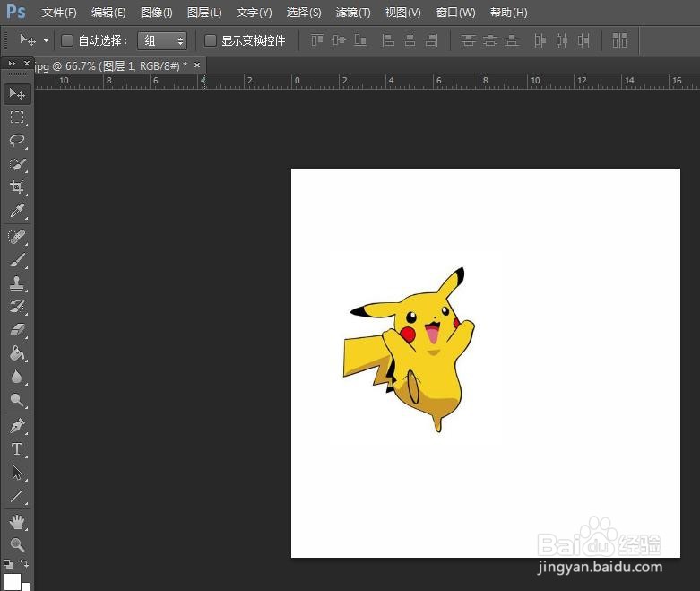Select the Horizontal Type tool
700x591 pixels.
[17, 449]
